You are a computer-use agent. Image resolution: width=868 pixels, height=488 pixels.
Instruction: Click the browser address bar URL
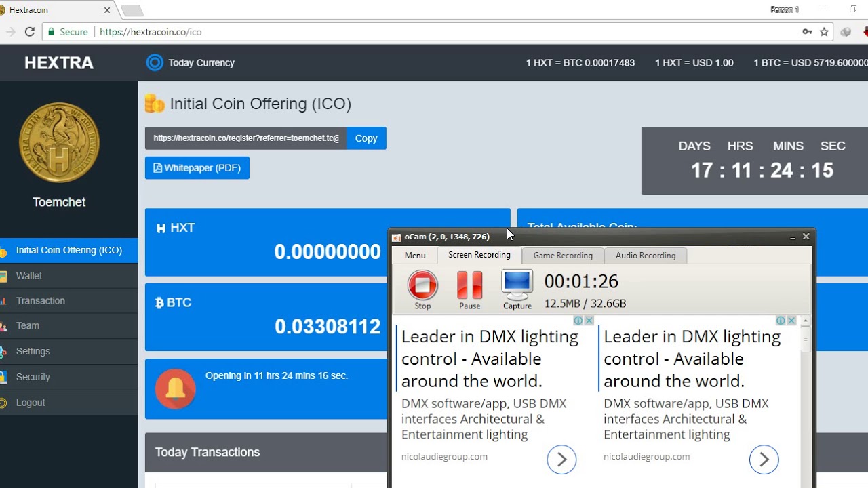tap(151, 32)
